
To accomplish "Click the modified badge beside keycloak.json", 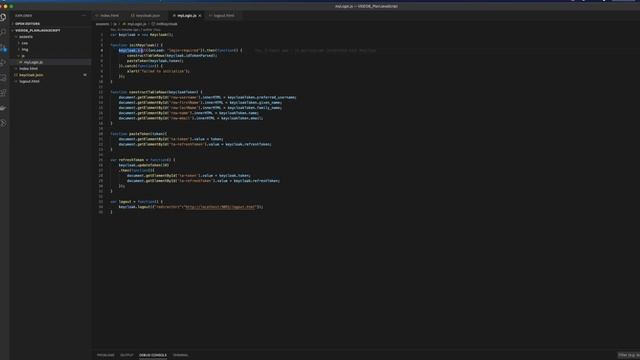I will (85, 75).
